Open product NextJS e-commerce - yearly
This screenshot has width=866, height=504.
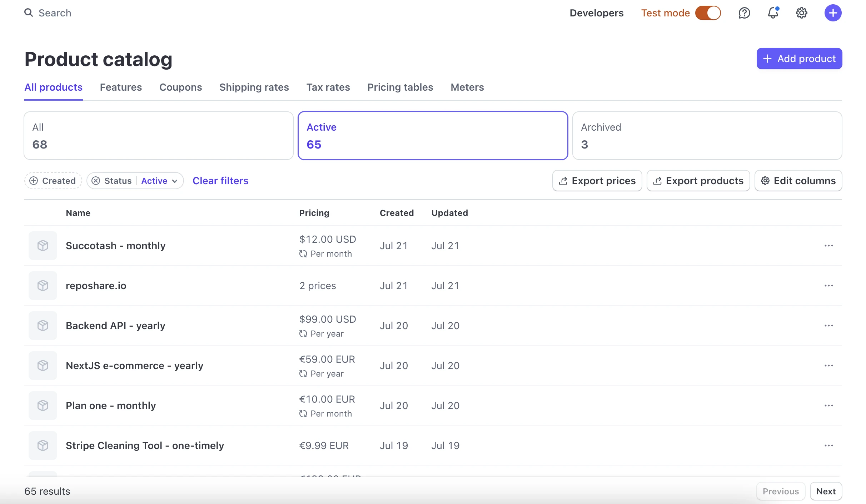(134, 366)
